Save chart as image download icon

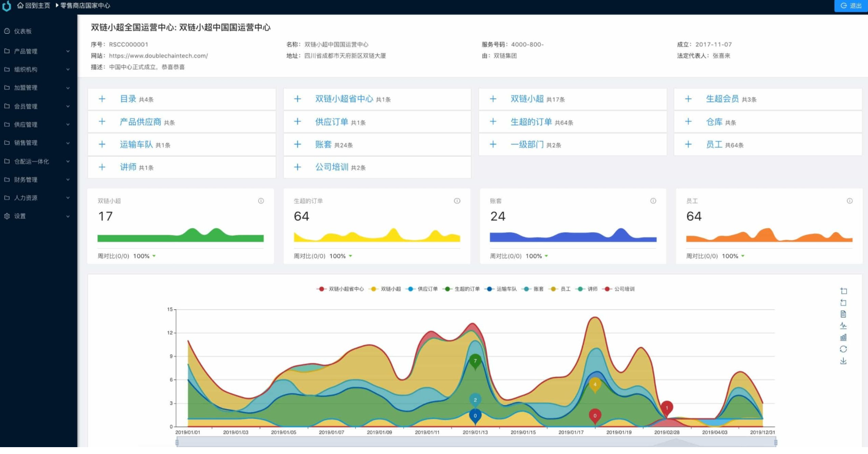[843, 361]
